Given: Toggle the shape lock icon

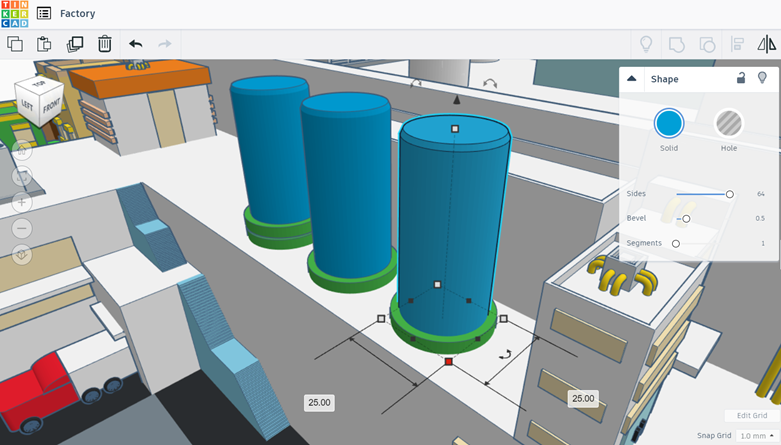Looking at the screenshot, I should tap(741, 78).
